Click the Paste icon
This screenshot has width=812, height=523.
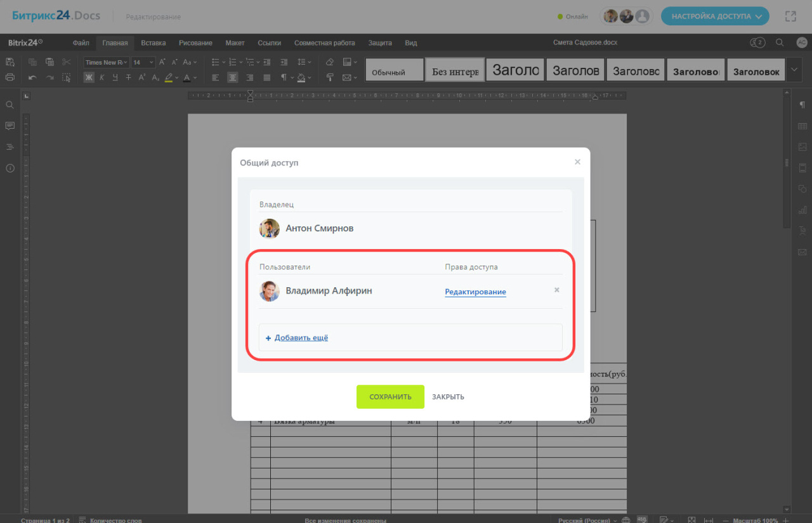49,62
